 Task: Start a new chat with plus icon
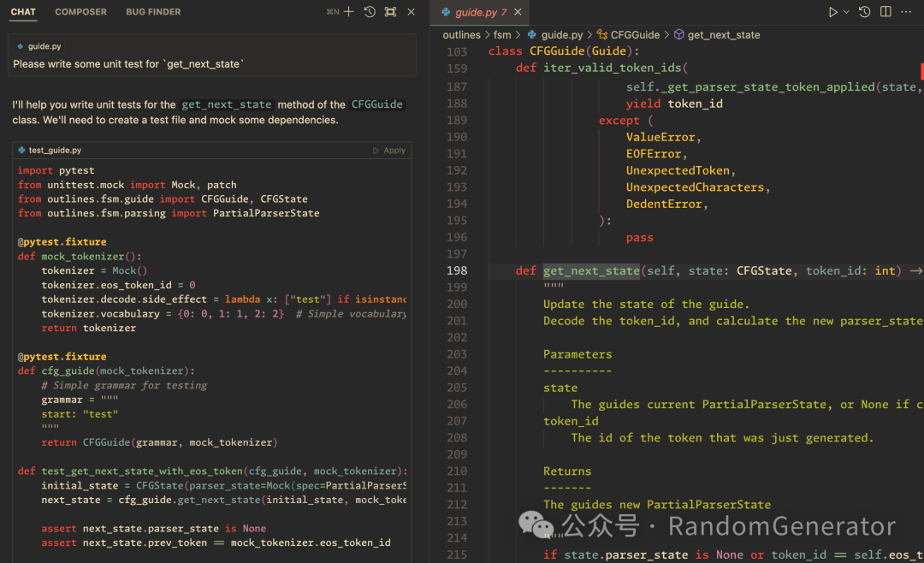[349, 12]
